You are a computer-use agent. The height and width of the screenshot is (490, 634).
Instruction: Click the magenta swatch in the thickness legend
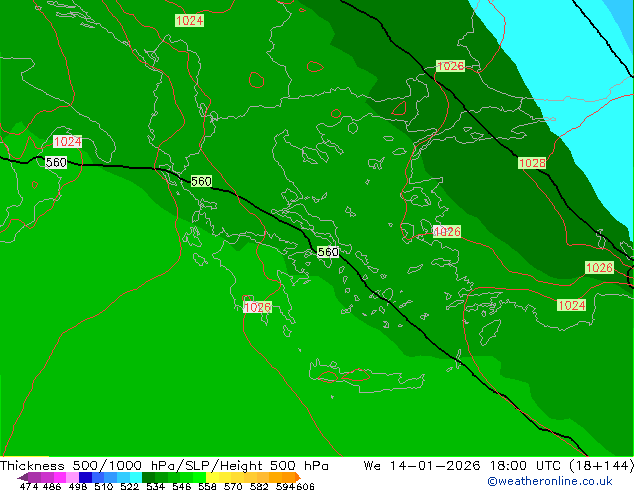coord(59,477)
